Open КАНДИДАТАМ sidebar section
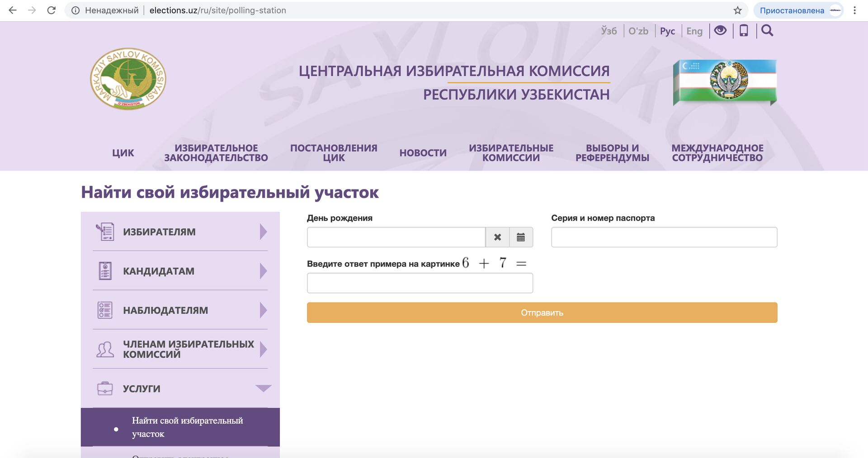Viewport: 868px width, 458px height. [180, 271]
